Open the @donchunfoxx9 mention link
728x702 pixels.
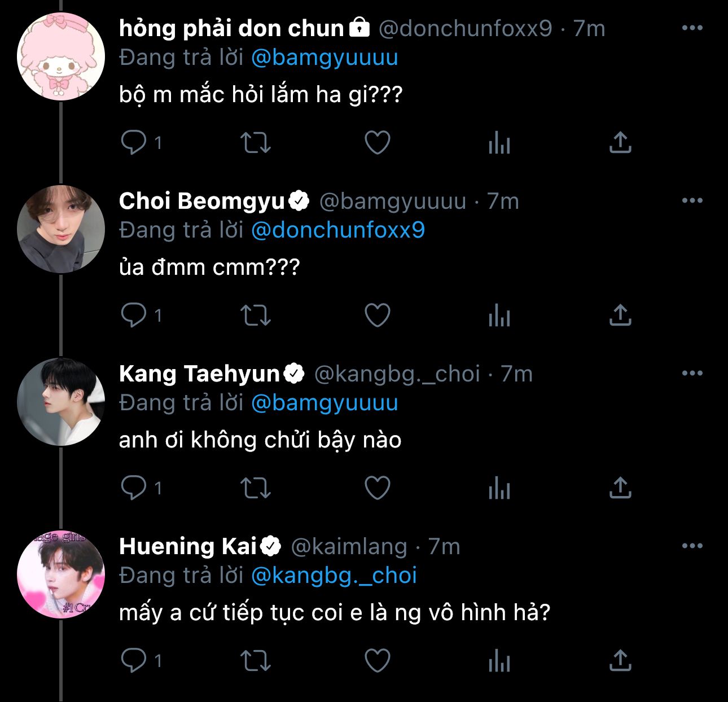(x=337, y=230)
